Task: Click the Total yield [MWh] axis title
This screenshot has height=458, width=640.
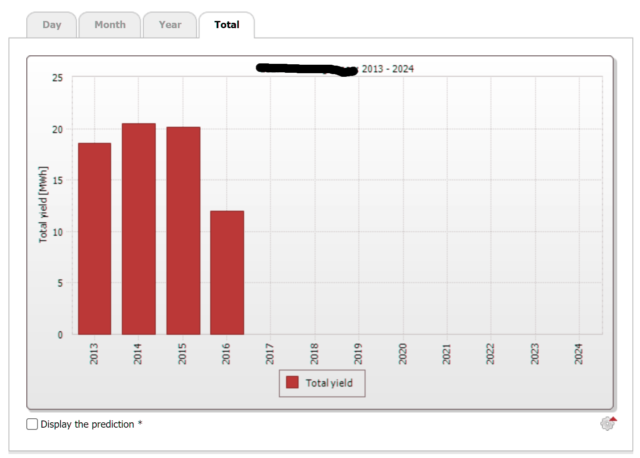Action: 44,205
